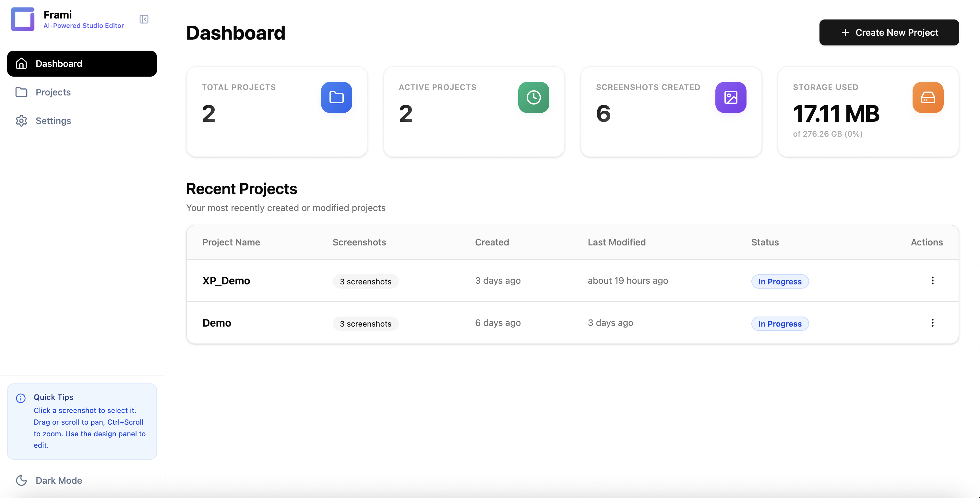This screenshot has width=980, height=498.
Task: Click the home icon beside Dashboard
Action: [21, 63]
